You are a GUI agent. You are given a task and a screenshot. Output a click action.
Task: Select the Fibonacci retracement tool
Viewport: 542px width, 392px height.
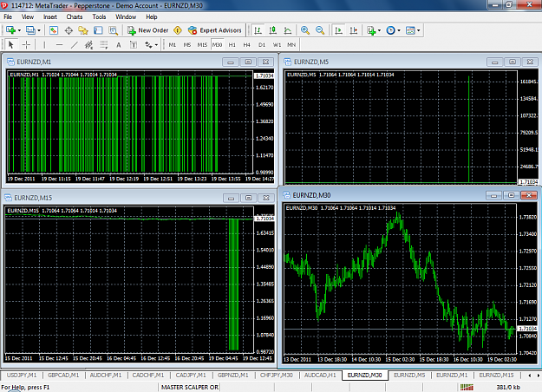coord(104,44)
